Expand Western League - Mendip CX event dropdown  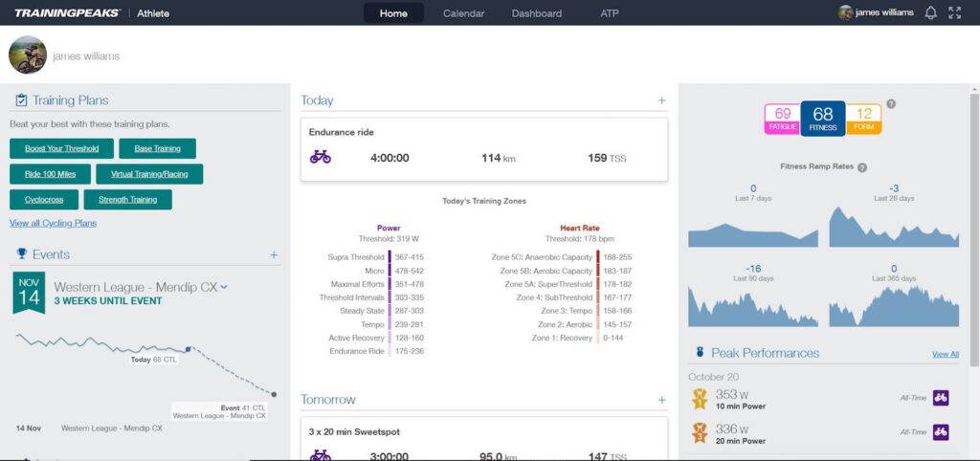(224, 287)
